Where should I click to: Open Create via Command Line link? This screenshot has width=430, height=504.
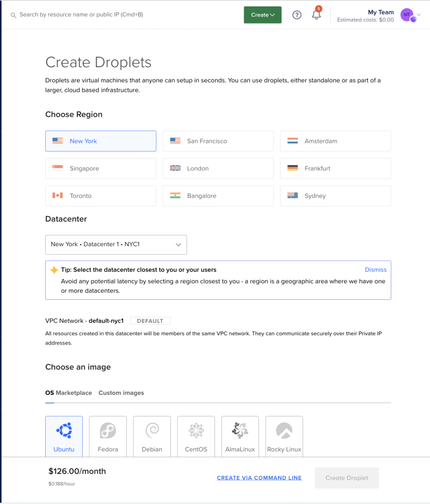coord(259,478)
